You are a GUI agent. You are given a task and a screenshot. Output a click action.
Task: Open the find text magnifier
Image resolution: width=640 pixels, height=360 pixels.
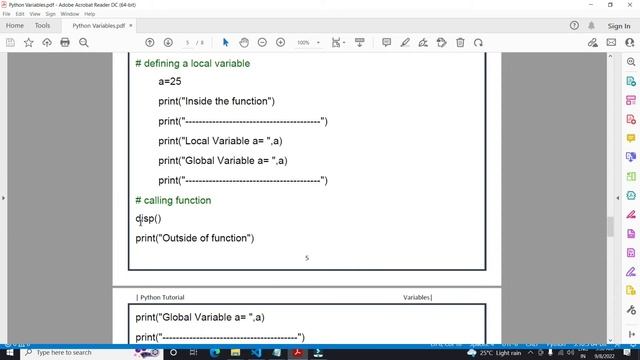(x=84, y=42)
